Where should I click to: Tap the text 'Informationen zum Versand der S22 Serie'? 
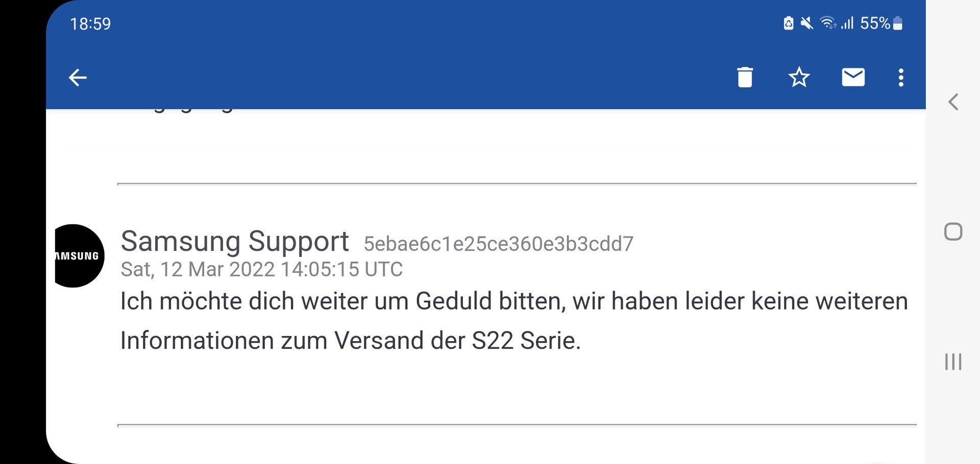click(350, 340)
